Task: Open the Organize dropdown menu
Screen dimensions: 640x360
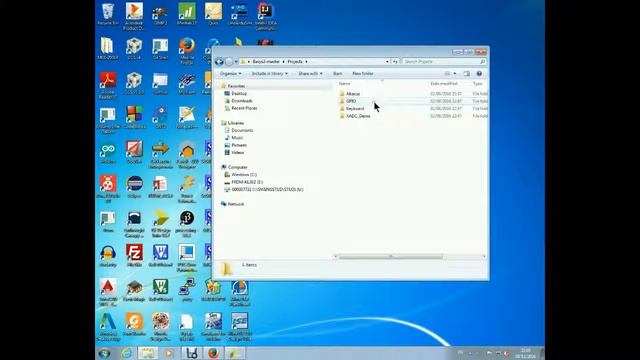Action: pos(230,73)
